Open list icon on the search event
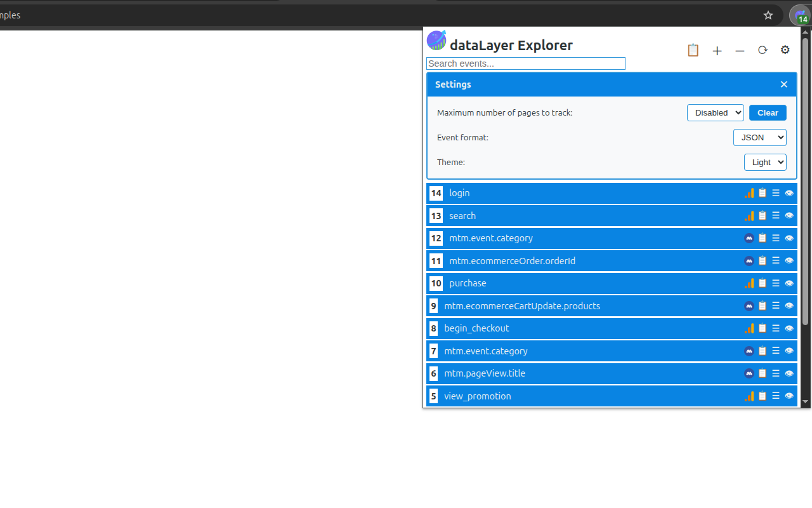812x508 pixels. pyautogui.click(x=776, y=216)
